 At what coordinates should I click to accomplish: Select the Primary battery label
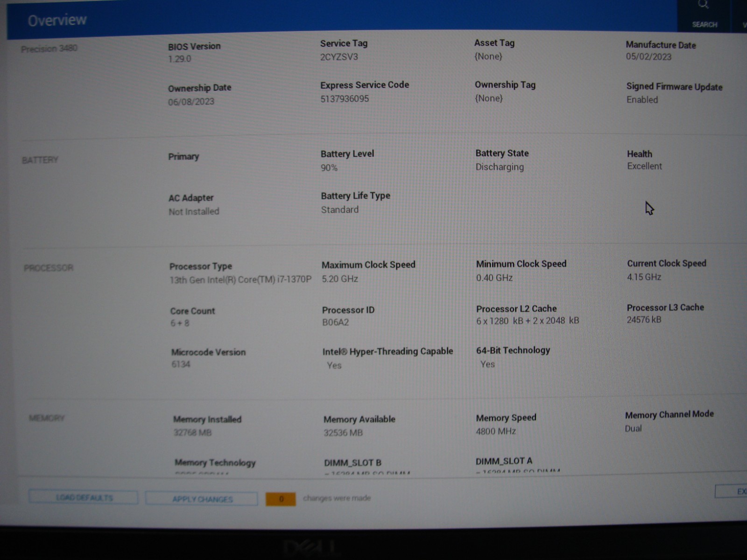tap(183, 156)
